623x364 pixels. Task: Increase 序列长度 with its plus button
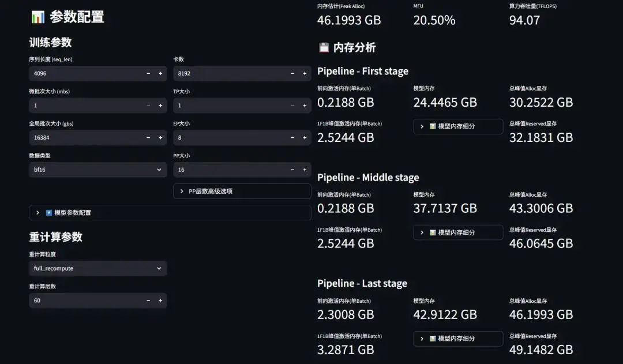(x=160, y=73)
